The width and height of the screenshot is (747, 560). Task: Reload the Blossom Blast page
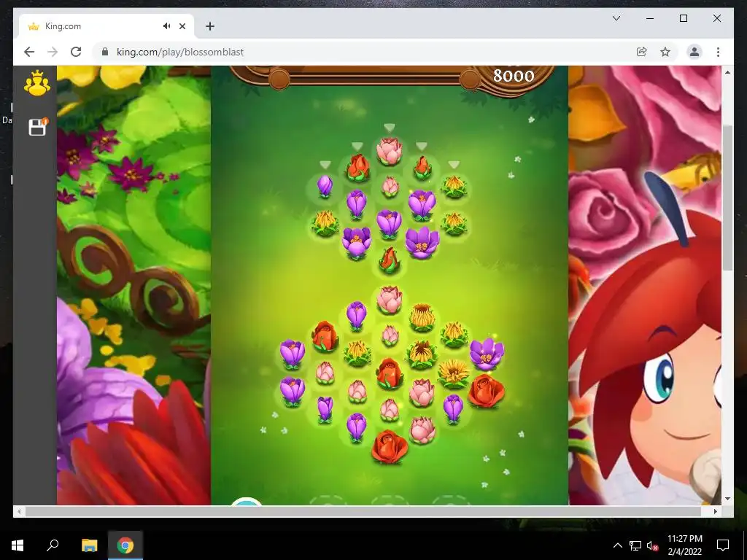(x=76, y=52)
